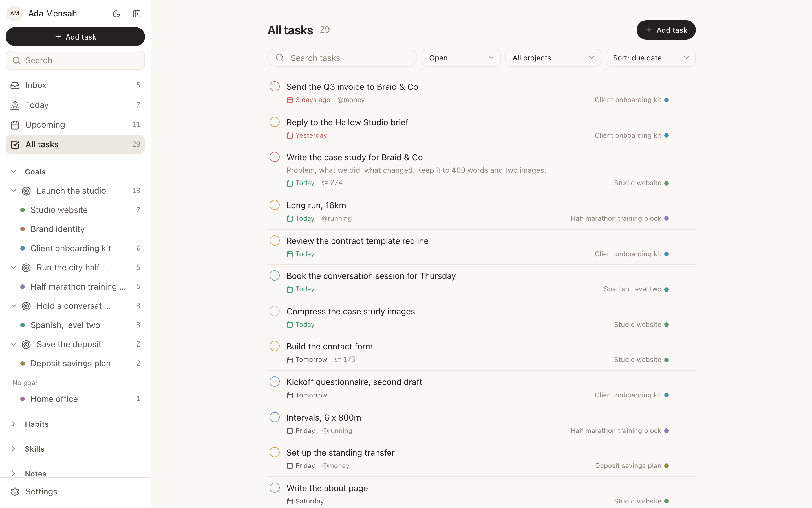Click the Save the deposit target icon
The height and width of the screenshot is (508, 812).
coord(26,344)
